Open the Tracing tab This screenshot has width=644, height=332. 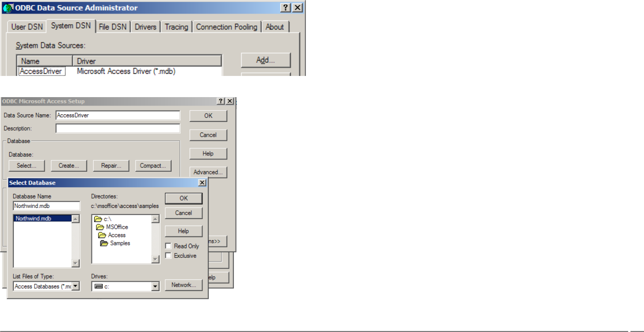(x=176, y=27)
